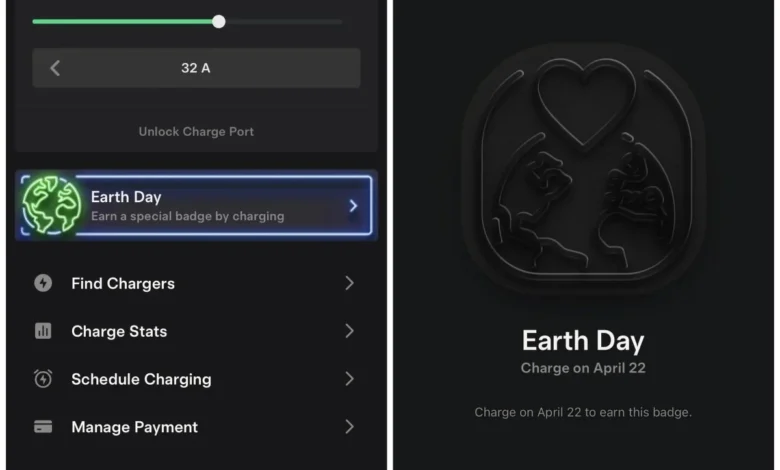
Task: Tap the Unlock Charge Port button
Action: pos(196,132)
